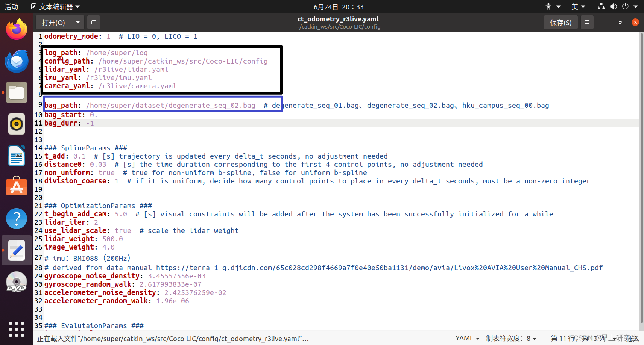Launch Rhythmbox music player from dock

16,124
